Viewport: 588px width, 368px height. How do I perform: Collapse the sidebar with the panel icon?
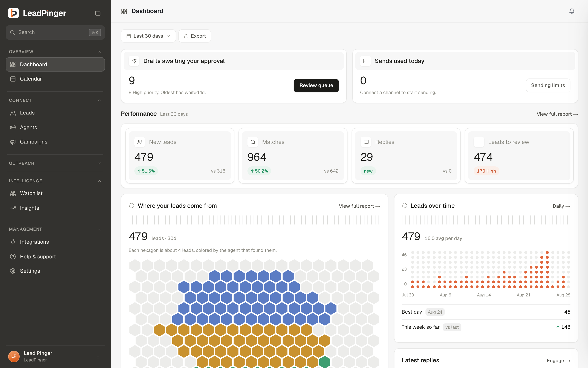(x=98, y=13)
